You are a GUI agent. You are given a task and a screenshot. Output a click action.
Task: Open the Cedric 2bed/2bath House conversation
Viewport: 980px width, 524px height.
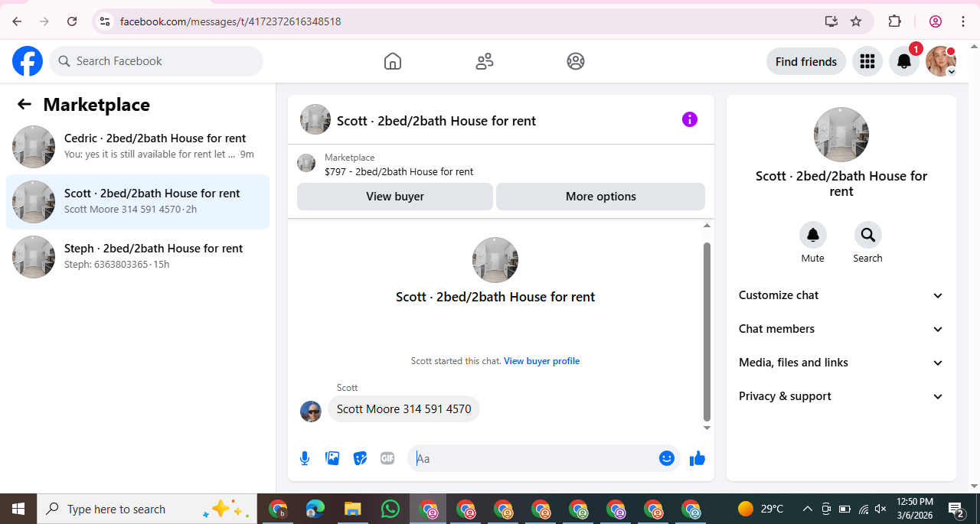(138, 147)
